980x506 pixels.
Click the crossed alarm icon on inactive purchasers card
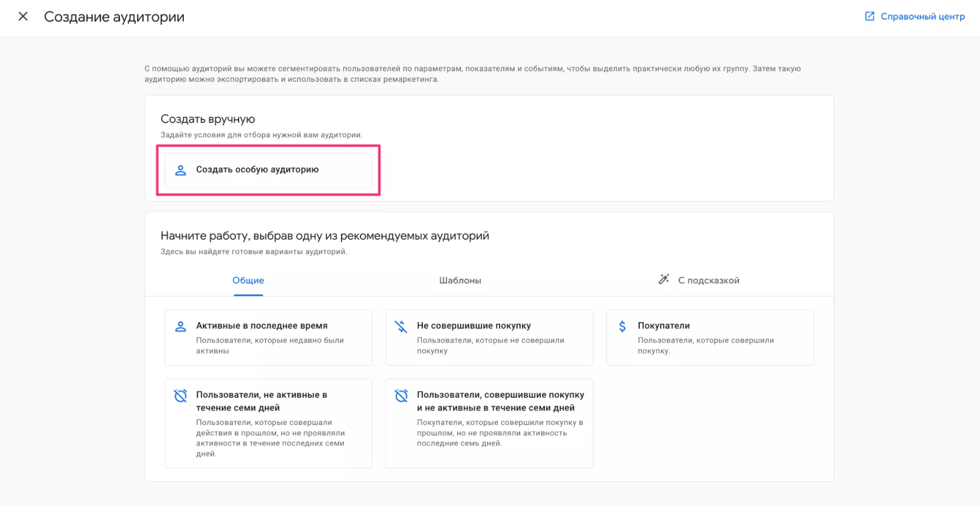pyautogui.click(x=401, y=396)
